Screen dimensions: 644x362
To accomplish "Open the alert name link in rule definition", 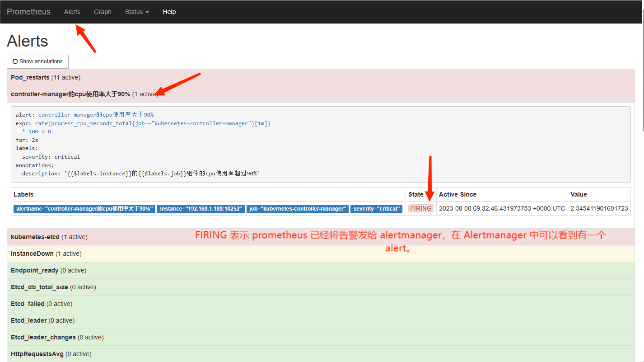I will [96, 115].
